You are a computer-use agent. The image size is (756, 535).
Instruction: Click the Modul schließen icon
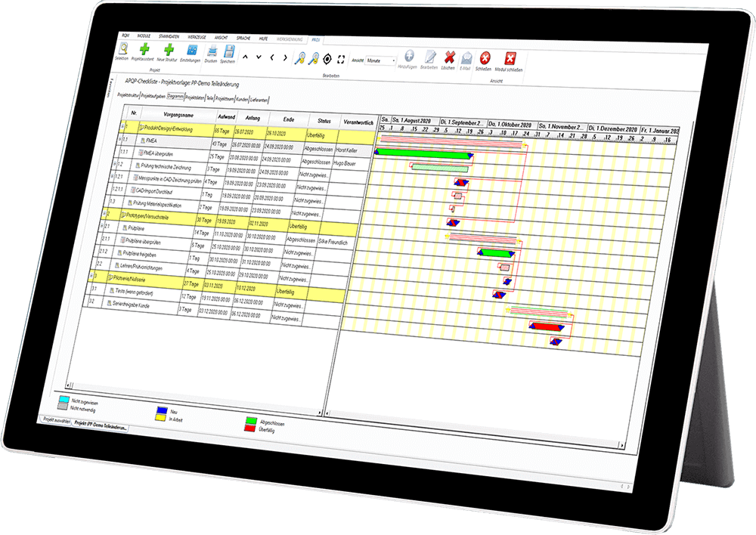pos(511,59)
